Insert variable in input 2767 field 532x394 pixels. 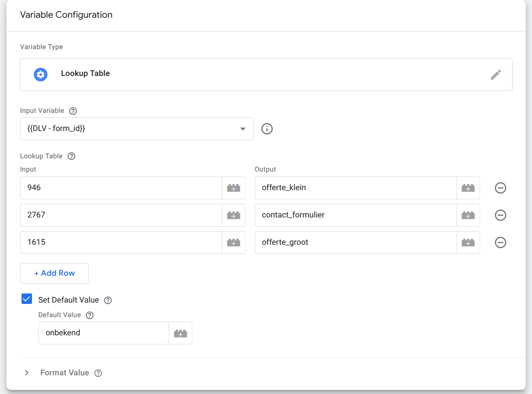click(x=233, y=215)
